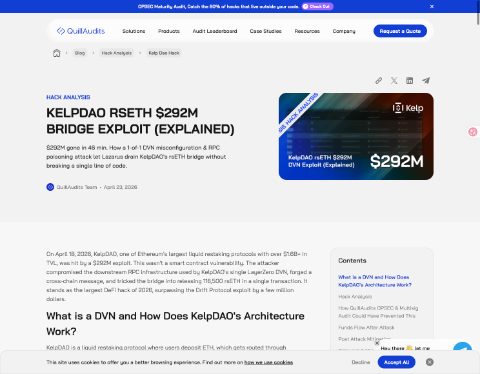Screen dimensions: 480x374
Task: Jump to 'How QuillAudits OPSEC & Multisig' contents entry
Action: tap(378, 312)
